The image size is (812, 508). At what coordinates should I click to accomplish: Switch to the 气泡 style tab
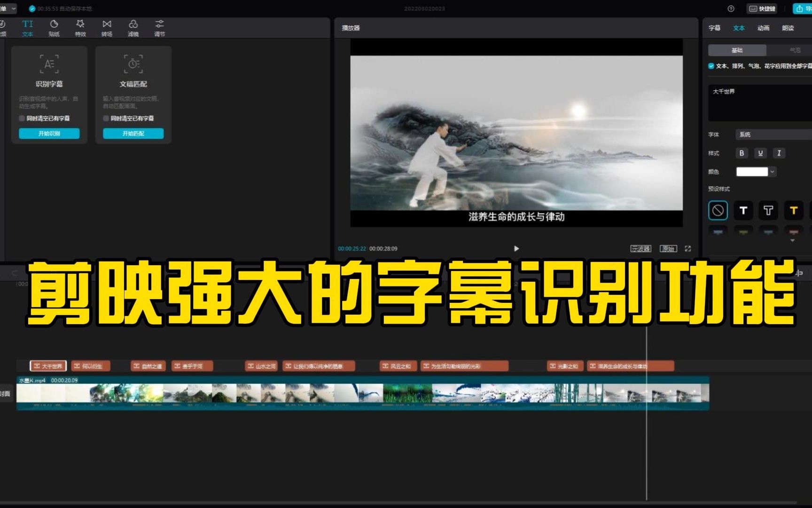(x=796, y=50)
